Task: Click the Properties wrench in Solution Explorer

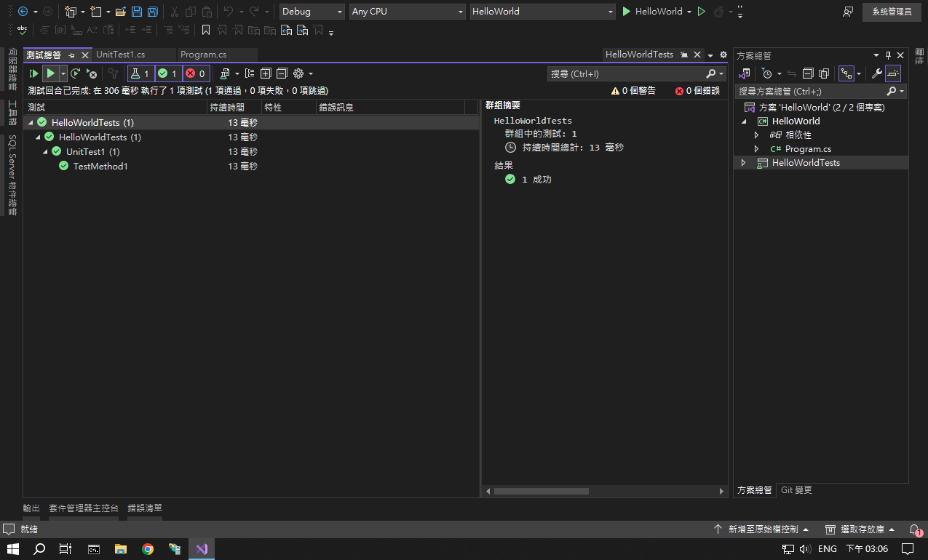Action: click(x=877, y=73)
